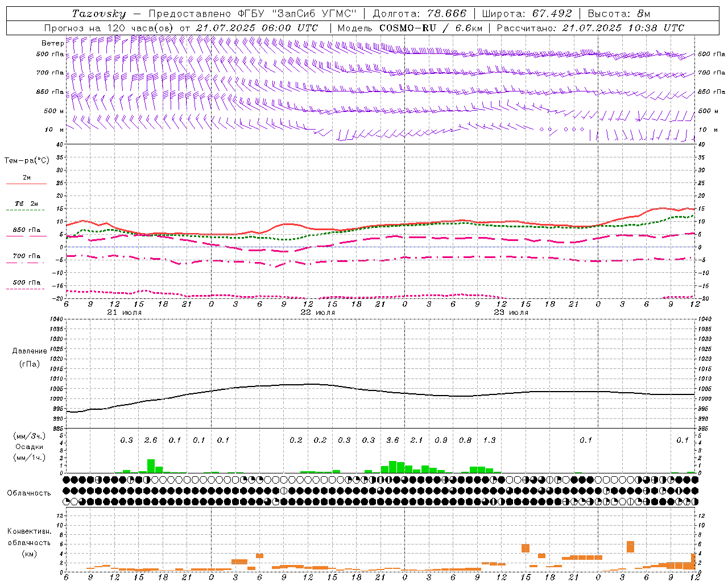Select the "2.6" three-hour precipitation value
The height and width of the screenshot is (582, 728).
[x=151, y=440]
